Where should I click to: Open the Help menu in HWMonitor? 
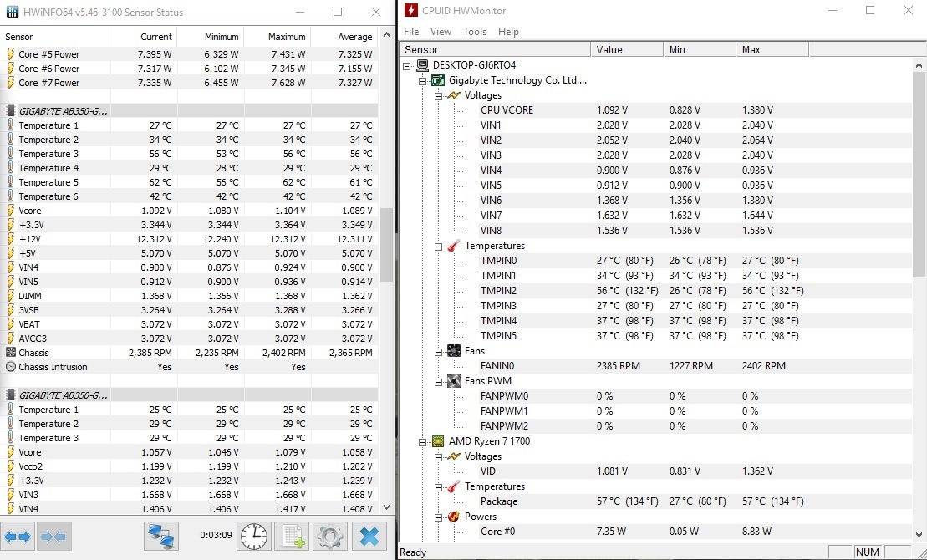click(508, 32)
